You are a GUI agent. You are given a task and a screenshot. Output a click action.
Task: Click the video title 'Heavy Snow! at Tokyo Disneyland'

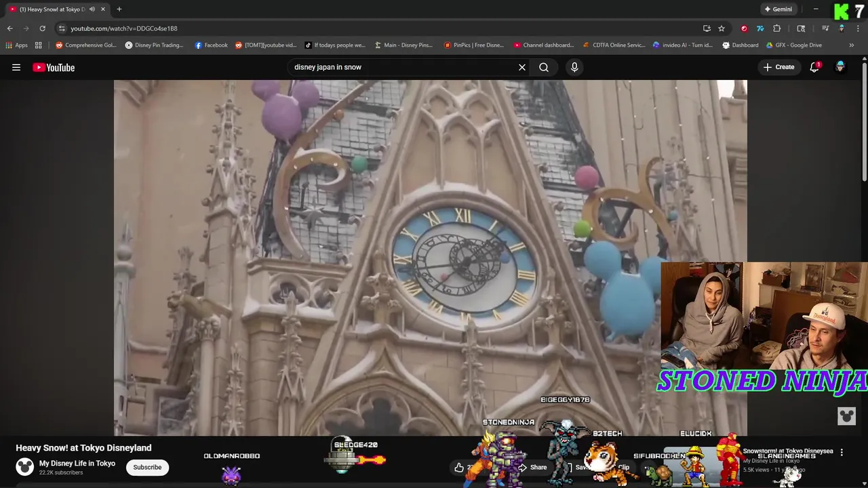83,448
